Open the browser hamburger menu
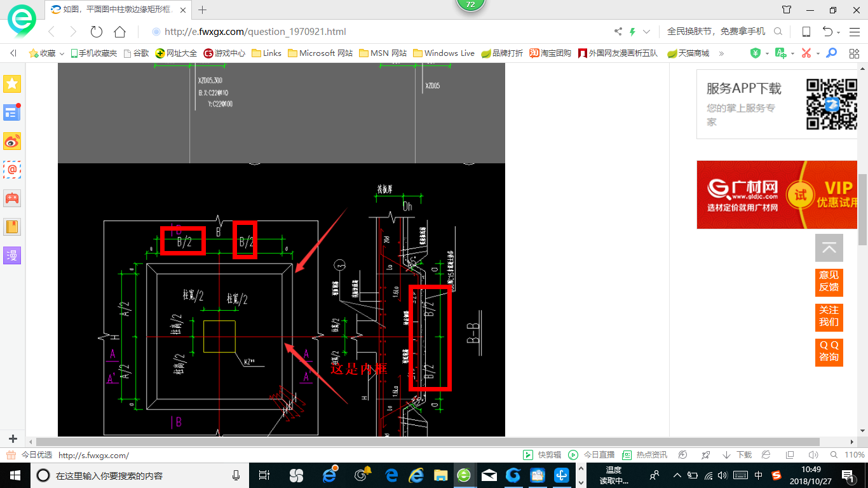This screenshot has height=488, width=868. pyautogui.click(x=853, y=32)
